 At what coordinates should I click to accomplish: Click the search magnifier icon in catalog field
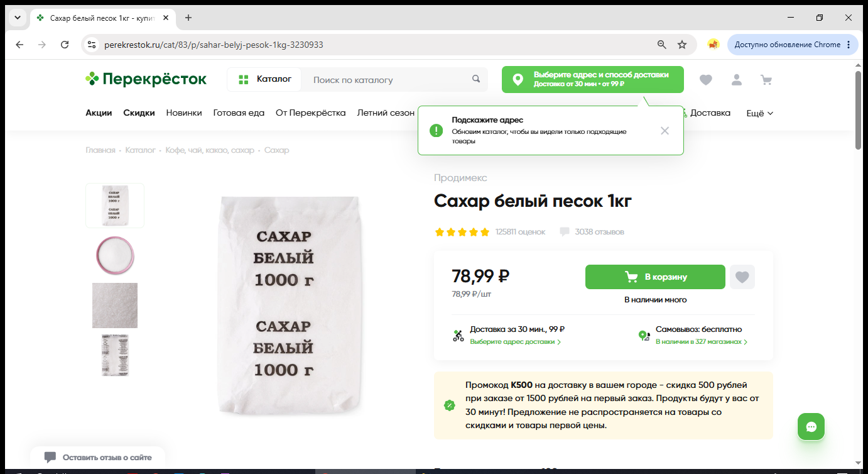point(476,79)
